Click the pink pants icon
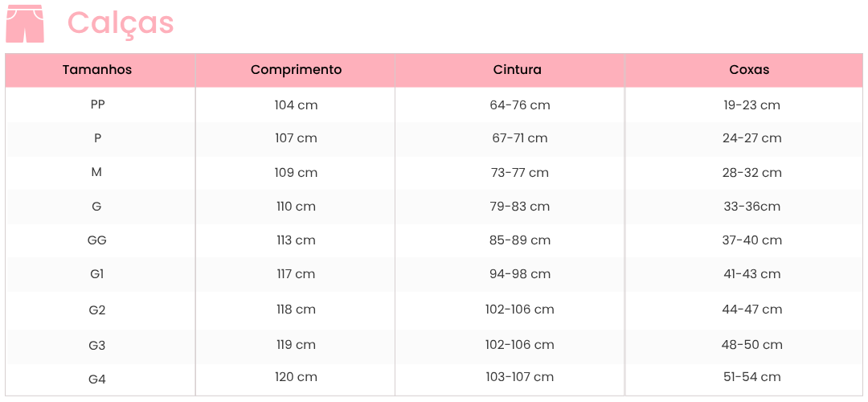The image size is (868, 402). pyautogui.click(x=25, y=23)
